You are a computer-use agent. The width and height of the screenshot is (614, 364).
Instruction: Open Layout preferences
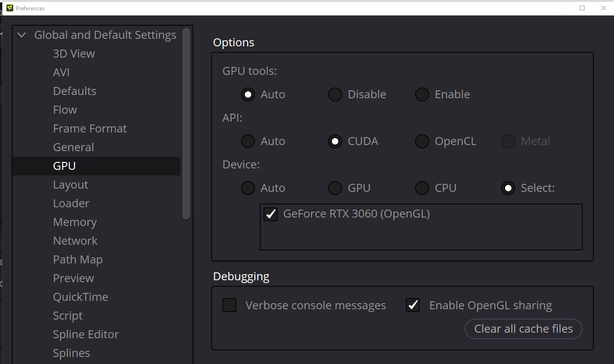[x=71, y=185]
